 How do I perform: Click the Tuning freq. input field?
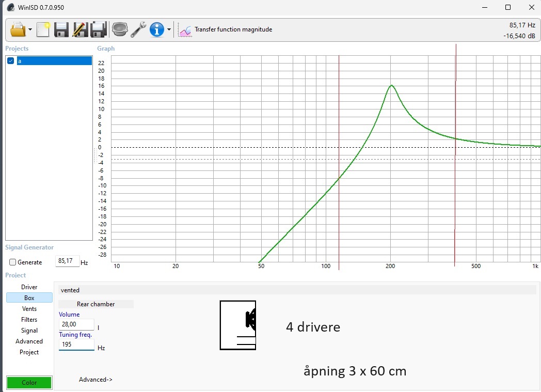click(76, 344)
